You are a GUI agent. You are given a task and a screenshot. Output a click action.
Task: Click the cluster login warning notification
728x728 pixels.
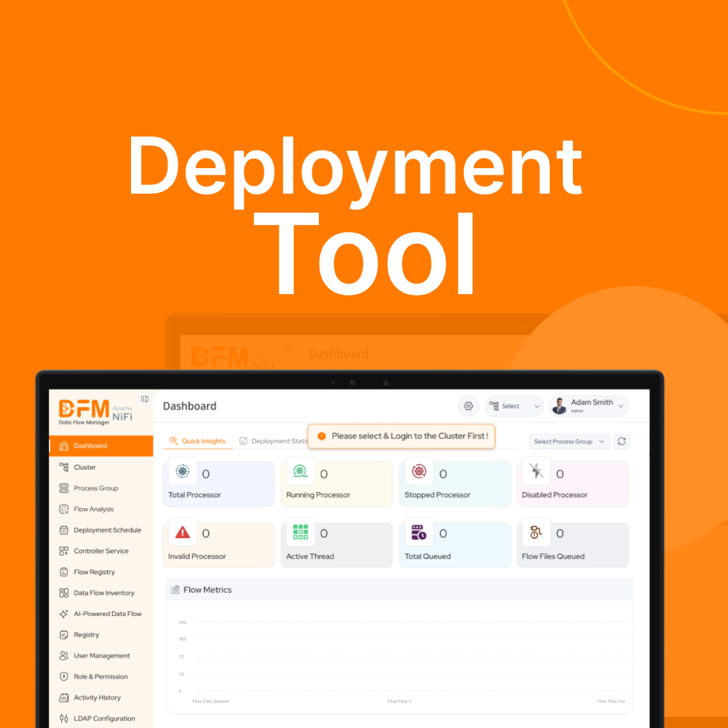click(402, 436)
